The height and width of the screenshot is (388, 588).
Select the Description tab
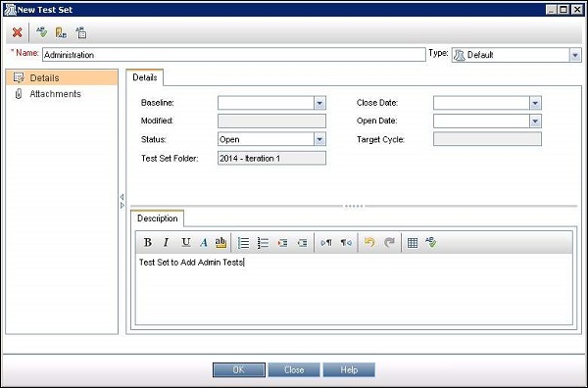pos(157,218)
